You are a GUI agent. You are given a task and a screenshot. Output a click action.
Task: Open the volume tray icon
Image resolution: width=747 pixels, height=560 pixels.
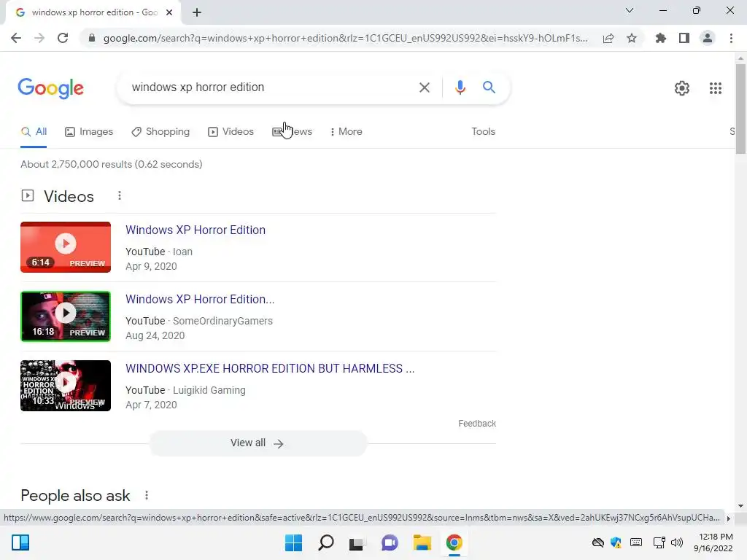[x=677, y=542]
